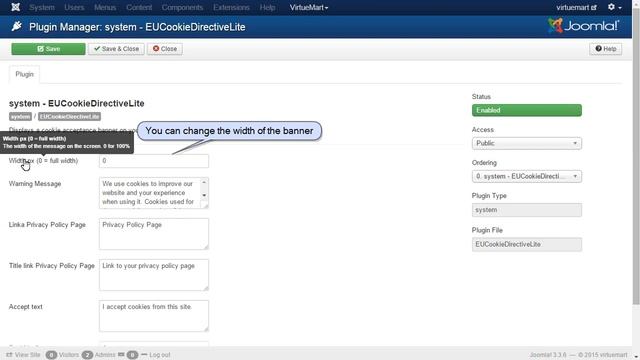The width and height of the screenshot is (640, 360).
Task: Open the settings gear menu
Action: [614, 7]
